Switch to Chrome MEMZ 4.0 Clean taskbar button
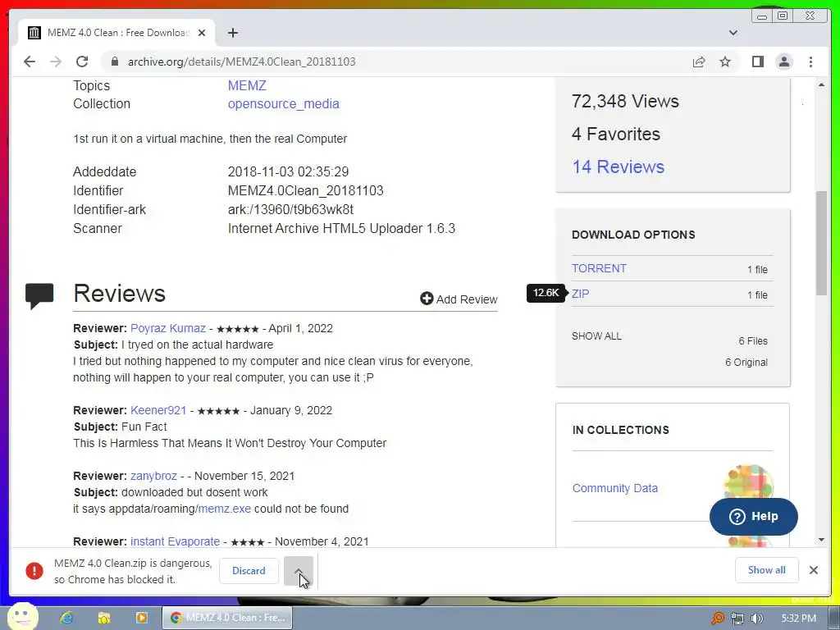 (227, 618)
